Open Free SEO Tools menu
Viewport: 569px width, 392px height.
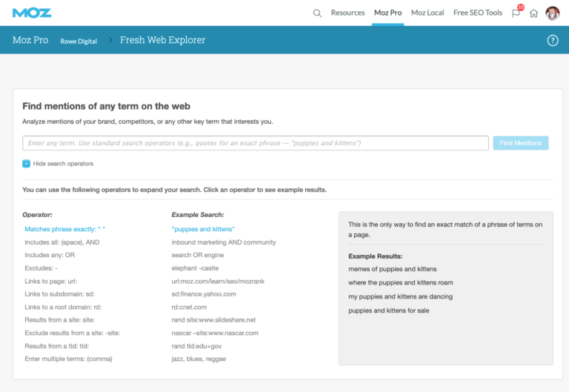pyautogui.click(x=478, y=13)
